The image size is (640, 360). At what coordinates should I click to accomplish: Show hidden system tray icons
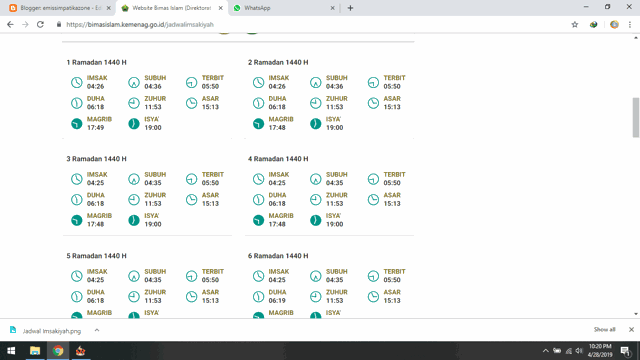tap(545, 351)
